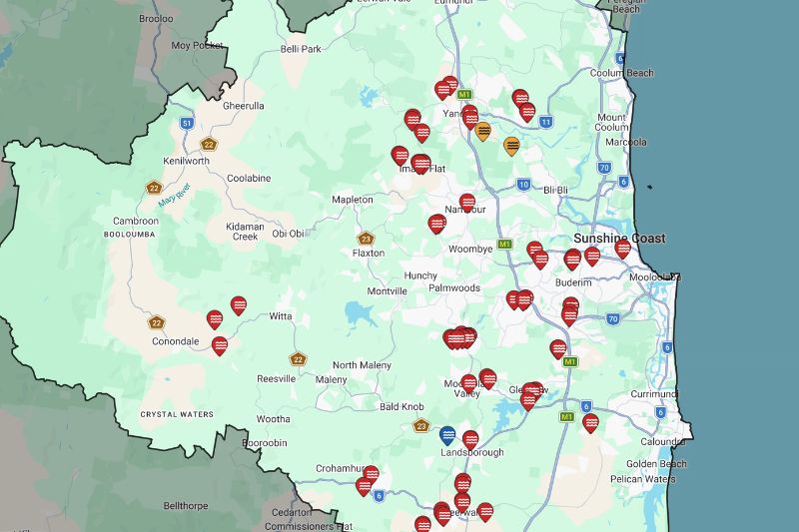799x532 pixels.
Task: Select the orange marker northwest of Route 10 shield
Action: (511, 146)
